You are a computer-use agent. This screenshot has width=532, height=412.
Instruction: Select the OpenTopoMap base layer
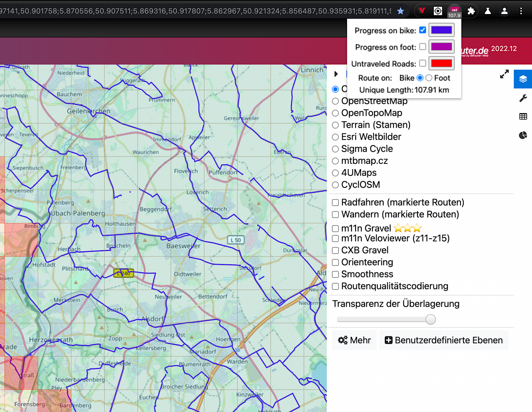tap(335, 113)
